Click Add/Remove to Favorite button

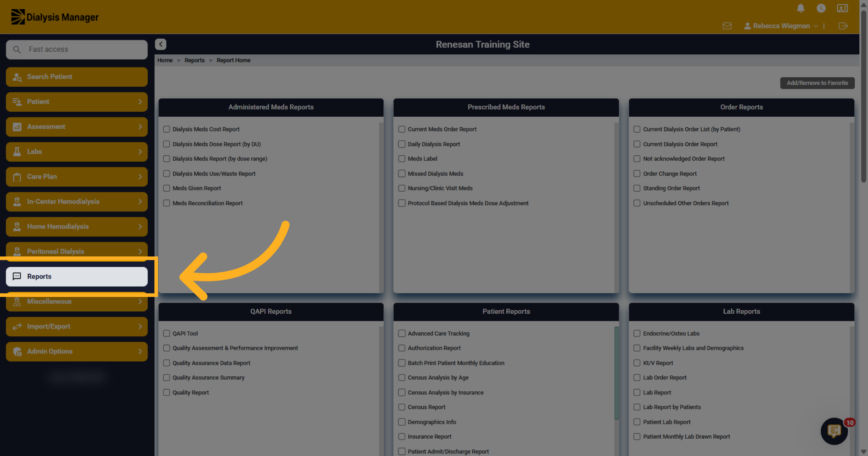point(817,83)
